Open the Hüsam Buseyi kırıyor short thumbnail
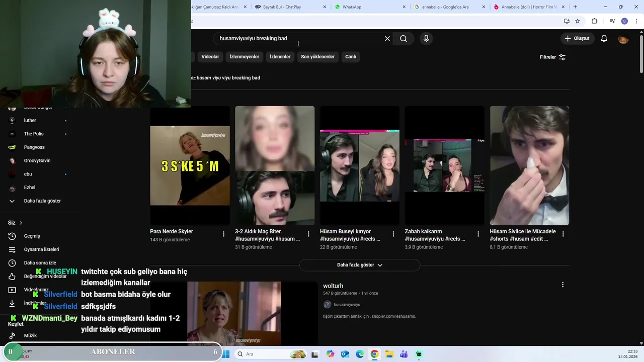The width and height of the screenshot is (644, 362). [360, 165]
